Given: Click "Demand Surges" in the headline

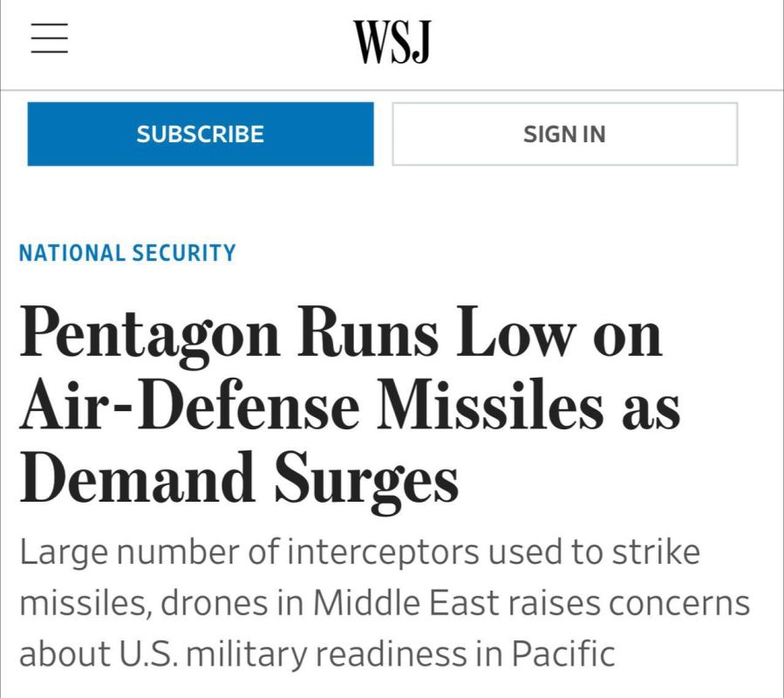Looking at the screenshot, I should click(239, 479).
